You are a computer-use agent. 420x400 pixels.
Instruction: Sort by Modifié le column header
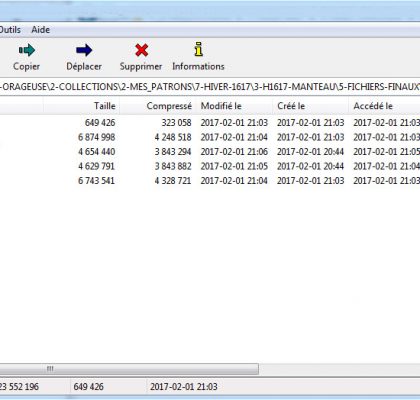tap(234, 106)
